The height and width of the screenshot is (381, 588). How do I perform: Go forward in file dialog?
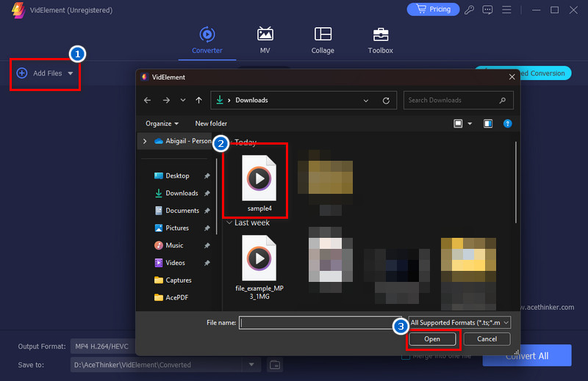pyautogui.click(x=166, y=101)
